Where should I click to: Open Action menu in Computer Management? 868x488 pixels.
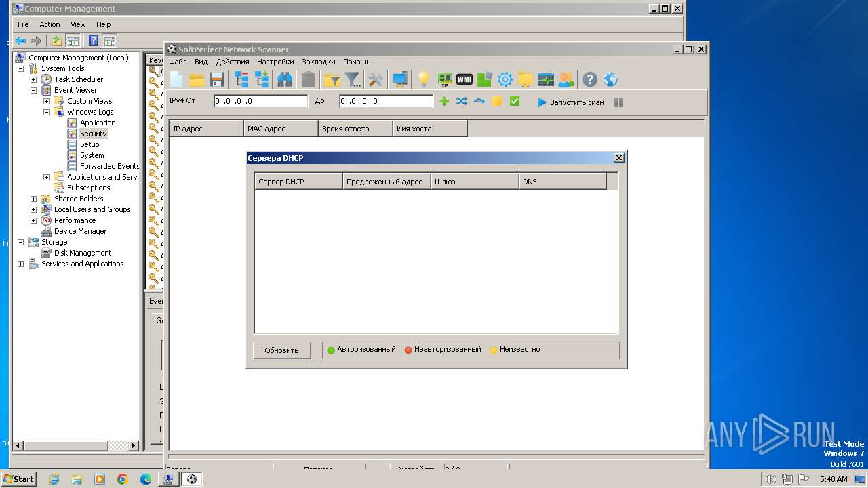click(50, 24)
